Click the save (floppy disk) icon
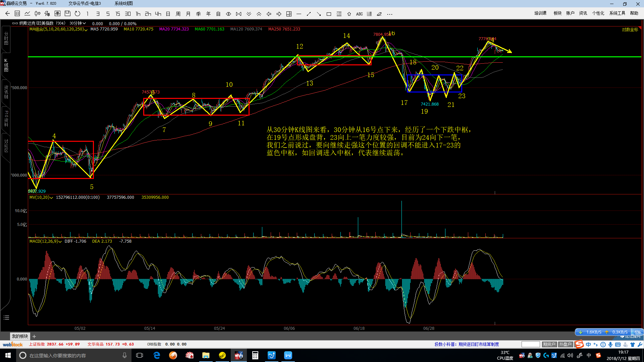This screenshot has width=644, height=362. (67, 14)
